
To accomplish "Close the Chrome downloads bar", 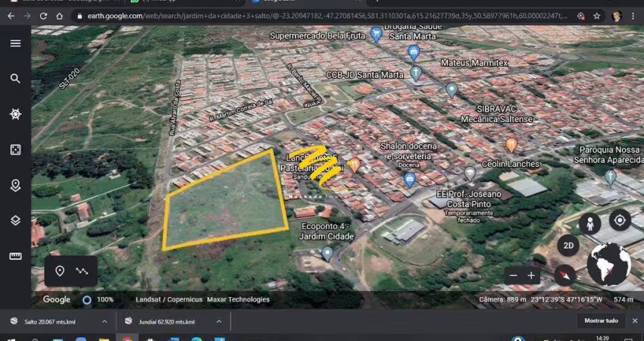I will coord(635,321).
